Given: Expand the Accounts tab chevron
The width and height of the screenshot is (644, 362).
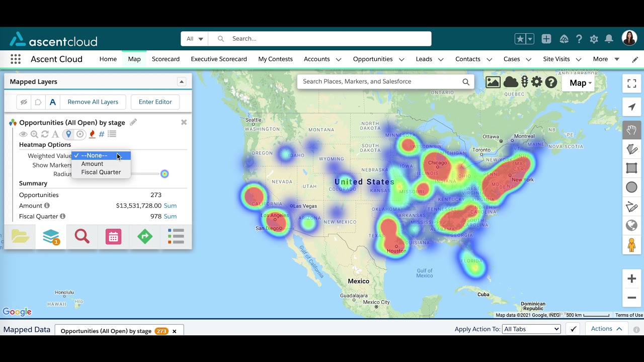Looking at the screenshot, I should click(x=339, y=59).
